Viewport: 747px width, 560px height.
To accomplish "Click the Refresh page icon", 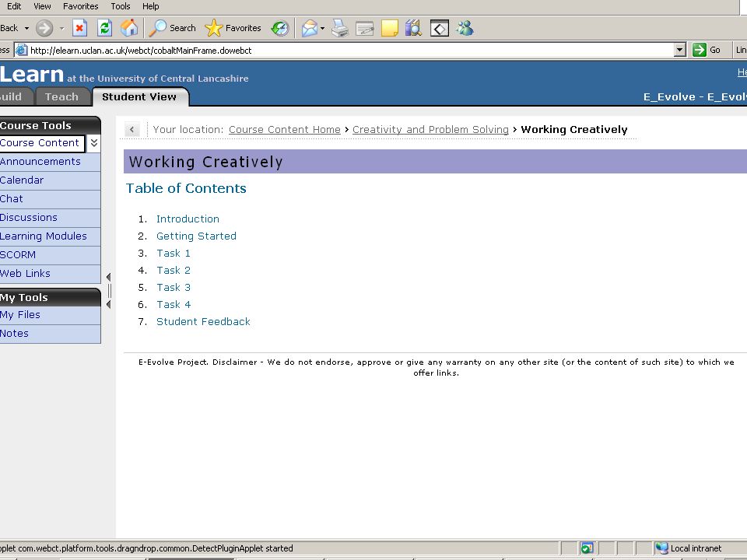I will click(x=104, y=28).
